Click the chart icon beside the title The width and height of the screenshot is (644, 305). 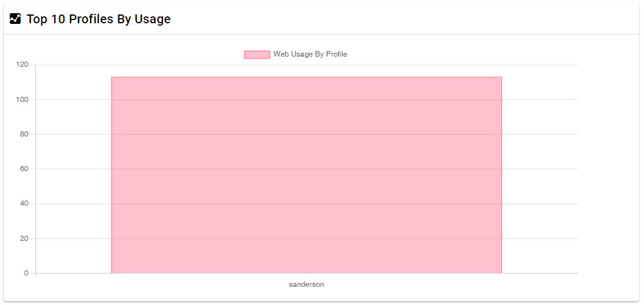pos(15,19)
